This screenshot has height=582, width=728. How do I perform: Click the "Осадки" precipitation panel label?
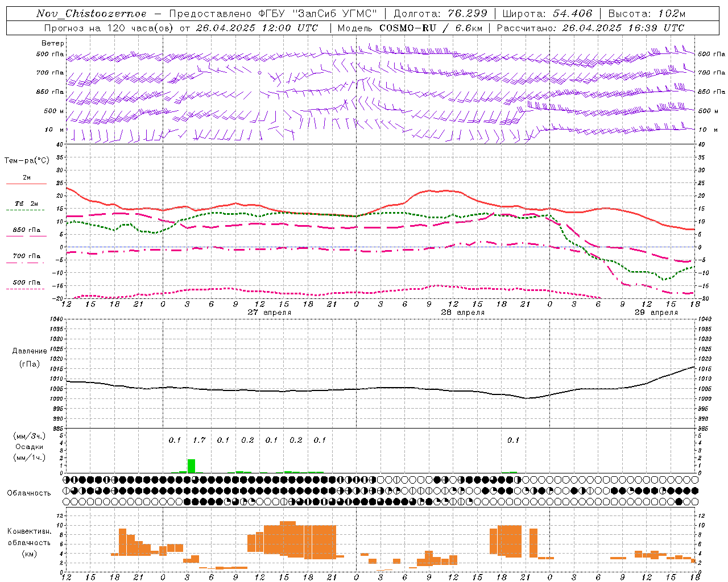coord(29,447)
